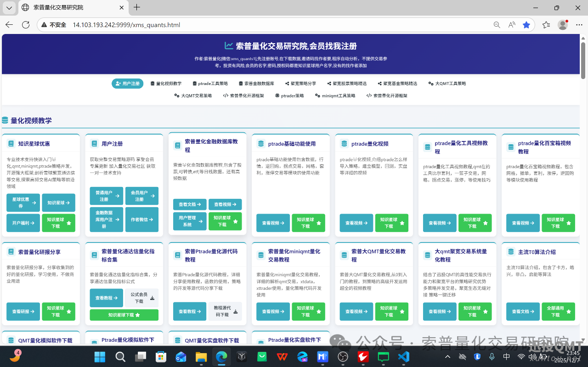Image resolution: width=588 pixels, height=367 pixels.
Task: Open 查看视频 for ptrade基础功能使用
Action: tap(272, 223)
